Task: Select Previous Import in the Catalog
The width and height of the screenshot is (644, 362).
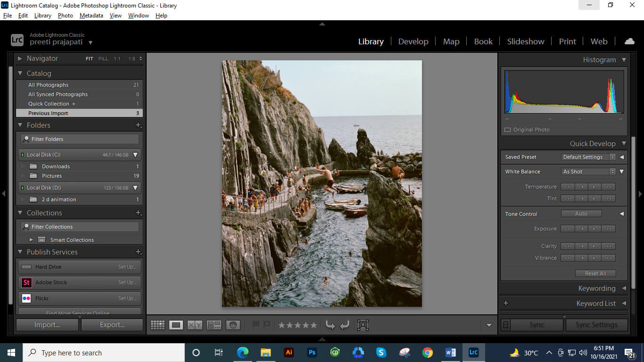Action: [47, 113]
